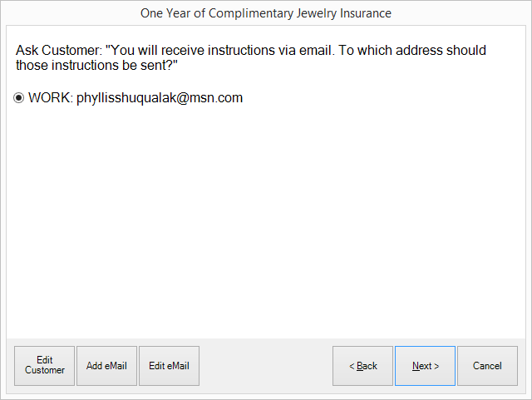
Task: Go back with the Back button
Action: [x=362, y=366]
